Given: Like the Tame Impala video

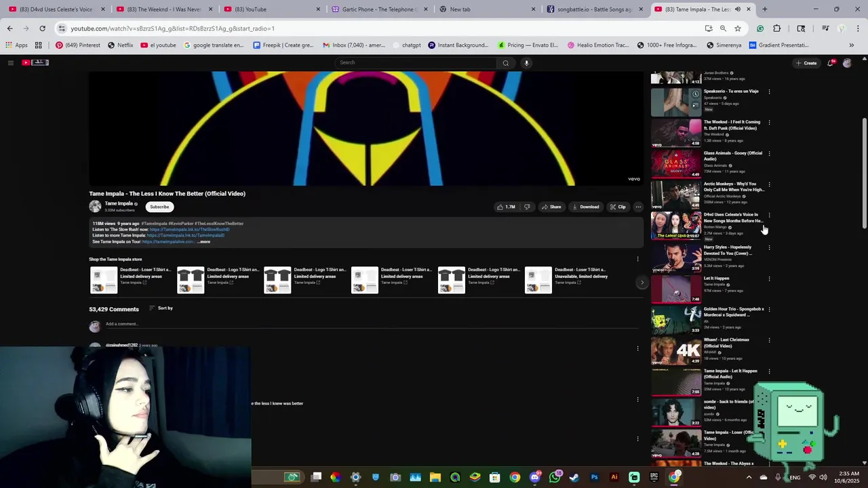Looking at the screenshot, I should (506, 207).
